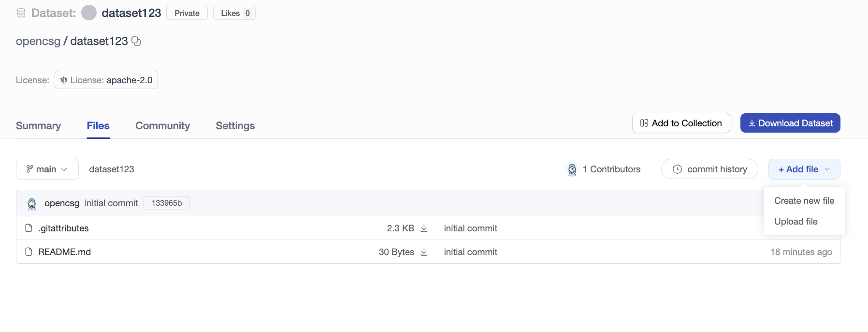The width and height of the screenshot is (868, 332).
Task: Download the .gitattributes file via arrow icon
Action: tap(424, 228)
